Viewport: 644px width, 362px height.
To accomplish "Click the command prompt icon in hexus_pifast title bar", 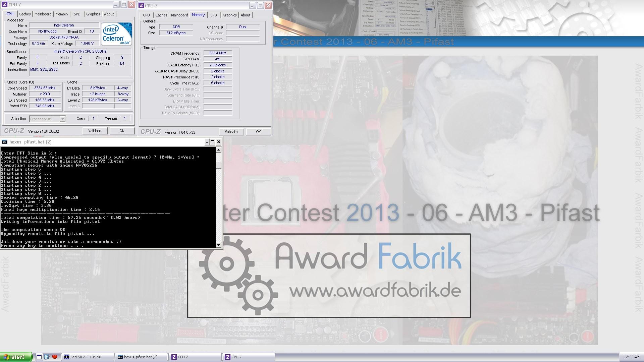I will pos(4,142).
